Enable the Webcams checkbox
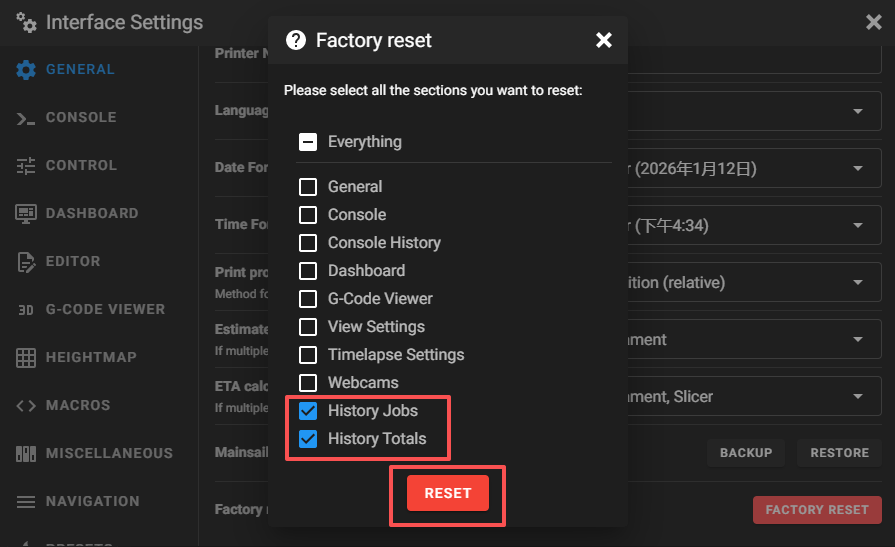The height and width of the screenshot is (547, 895). (308, 383)
